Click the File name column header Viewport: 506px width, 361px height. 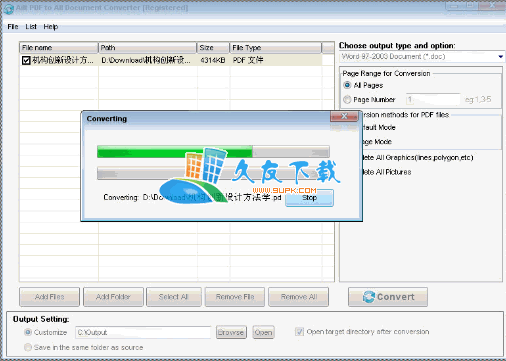coord(59,48)
